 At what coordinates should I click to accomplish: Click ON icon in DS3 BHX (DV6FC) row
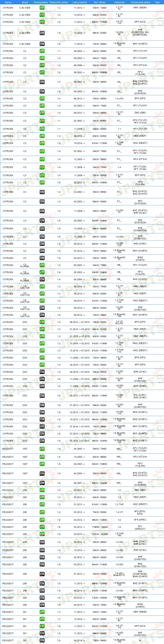point(42,412)
